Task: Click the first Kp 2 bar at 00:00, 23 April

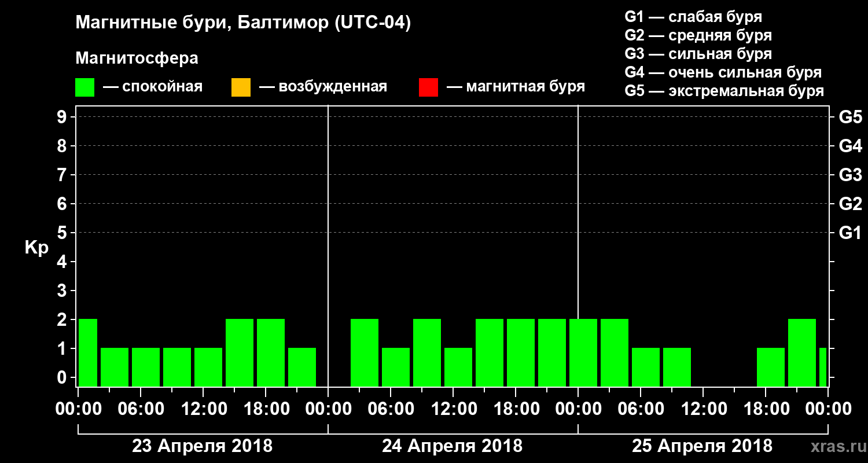Action: click(x=88, y=352)
